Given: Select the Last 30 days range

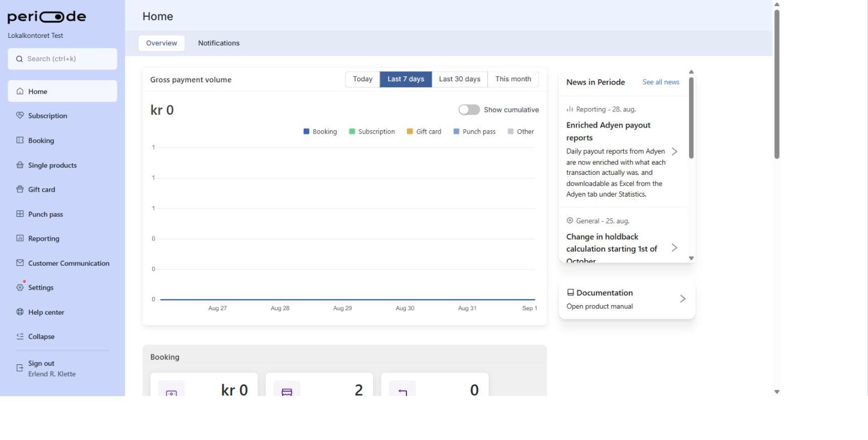Looking at the screenshot, I should coord(459,79).
